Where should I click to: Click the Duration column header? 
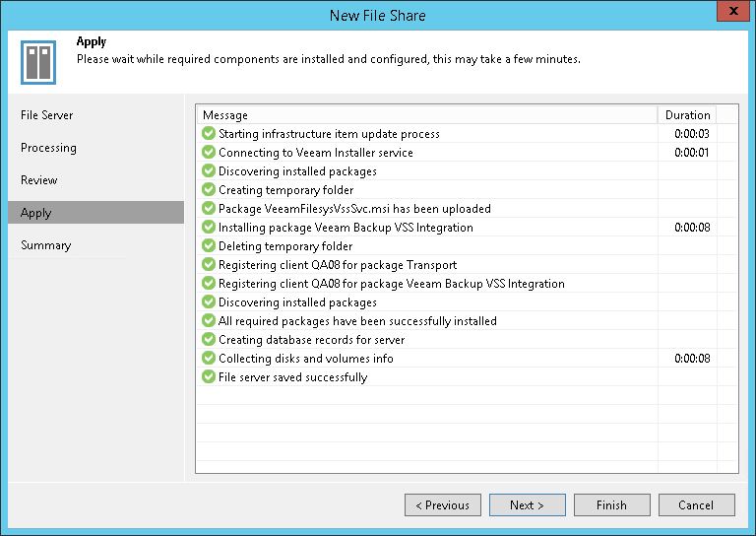coord(687,115)
